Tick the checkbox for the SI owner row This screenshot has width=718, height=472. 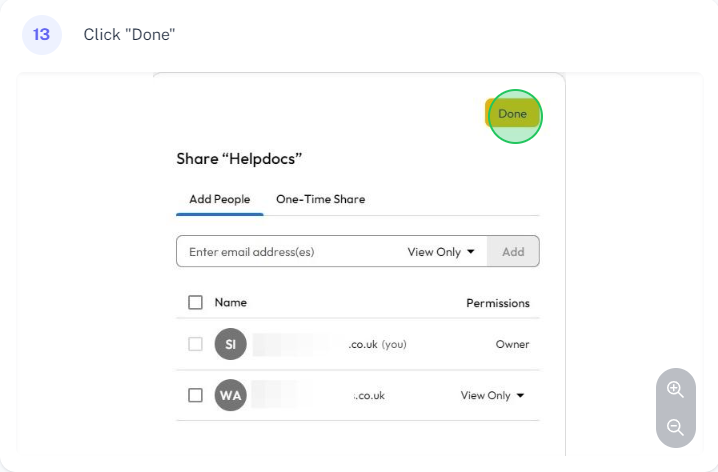pos(196,344)
